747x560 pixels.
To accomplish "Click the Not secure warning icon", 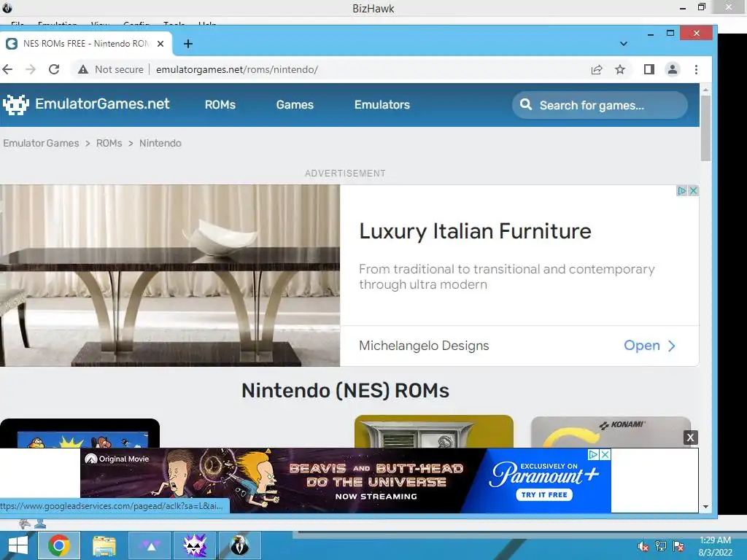I will click(x=83, y=69).
